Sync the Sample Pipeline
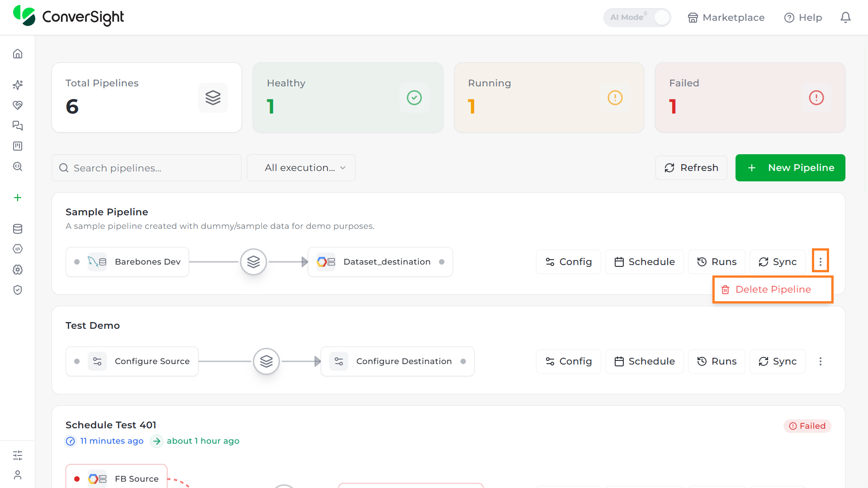Viewport: 868px width, 488px height. [x=778, y=262]
